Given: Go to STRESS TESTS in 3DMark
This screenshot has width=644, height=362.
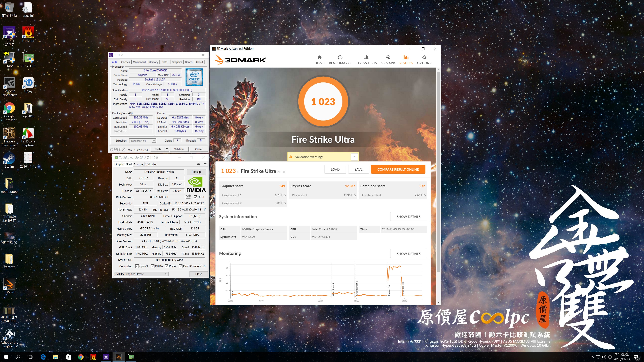Looking at the screenshot, I should [x=366, y=60].
